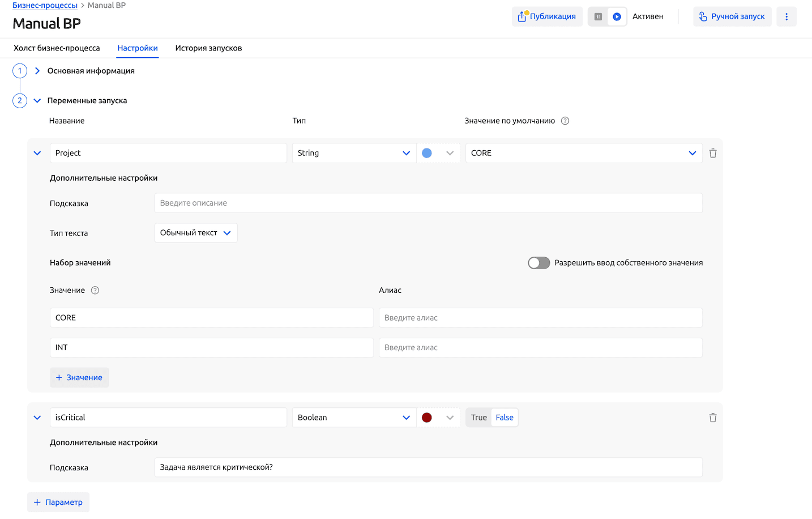The width and height of the screenshot is (812, 519).
Task: Open the String type dropdown
Action: click(x=353, y=154)
